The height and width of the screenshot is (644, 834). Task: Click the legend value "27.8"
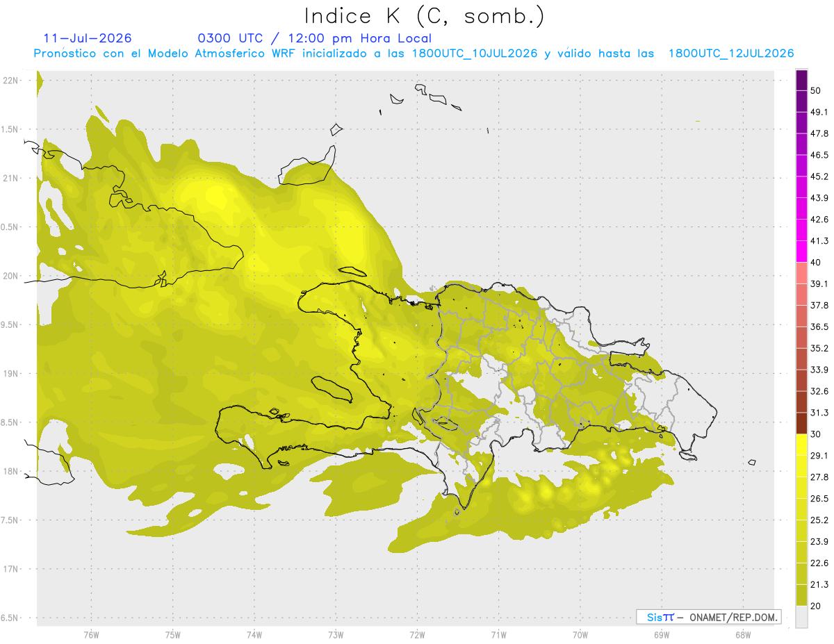point(819,477)
